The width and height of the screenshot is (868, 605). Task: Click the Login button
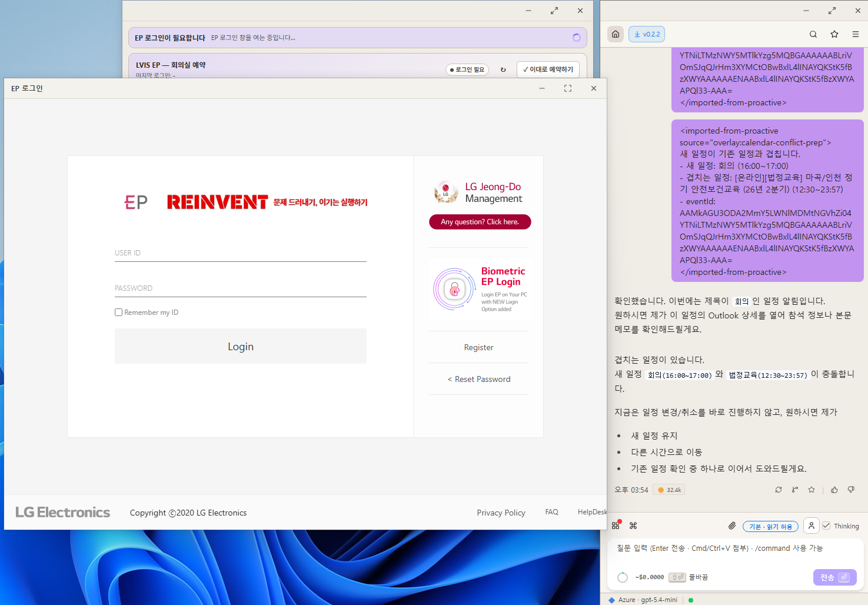241,346
